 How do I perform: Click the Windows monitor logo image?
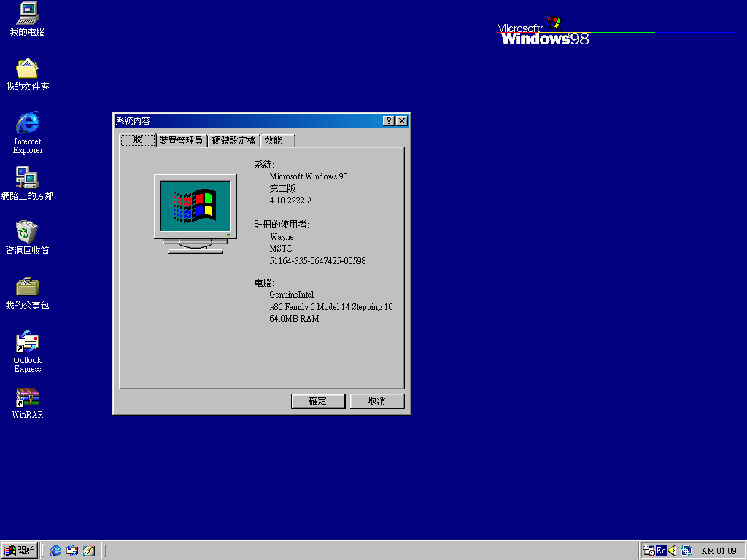coord(196,214)
